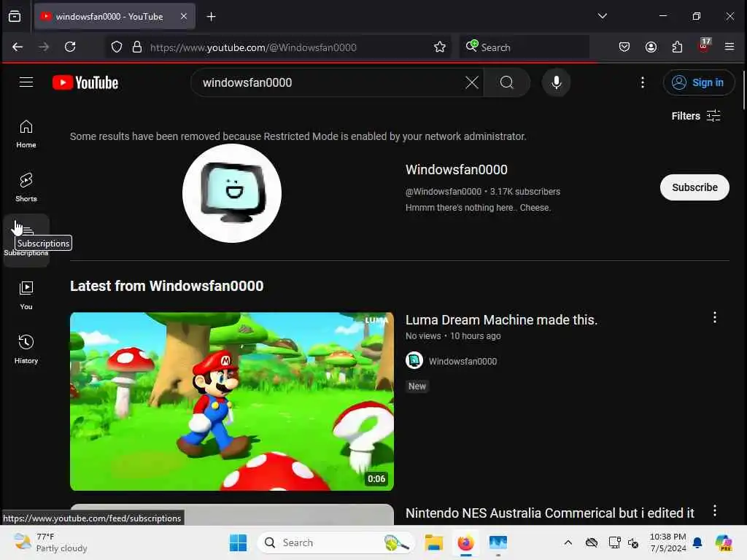Viewport: 747px width, 560px height.
Task: Reload the current page
Action: click(70, 47)
